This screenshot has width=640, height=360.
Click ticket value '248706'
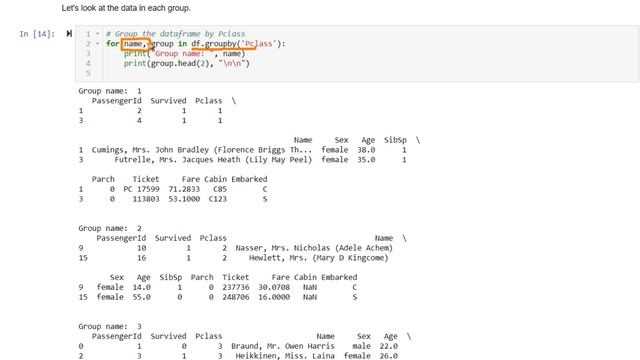236,297
